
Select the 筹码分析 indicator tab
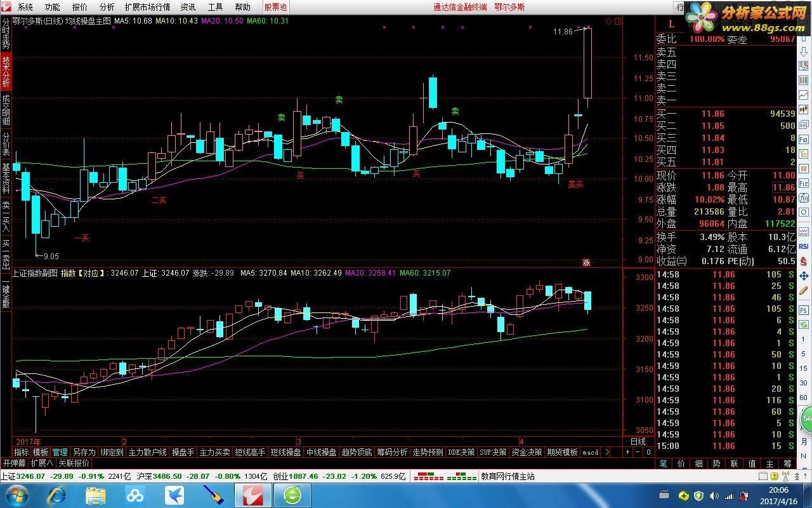point(392,452)
